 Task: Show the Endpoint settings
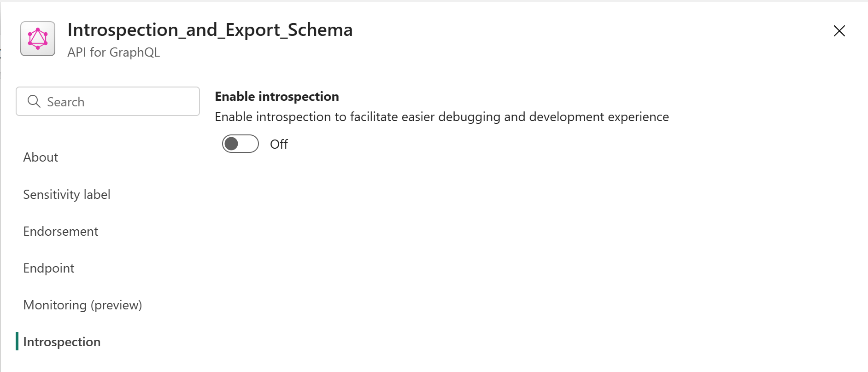click(x=49, y=268)
